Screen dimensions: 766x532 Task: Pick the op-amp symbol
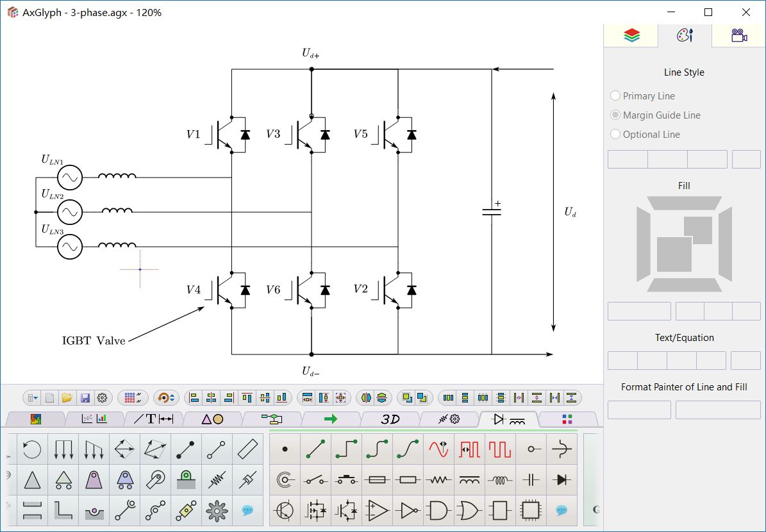[x=378, y=510]
